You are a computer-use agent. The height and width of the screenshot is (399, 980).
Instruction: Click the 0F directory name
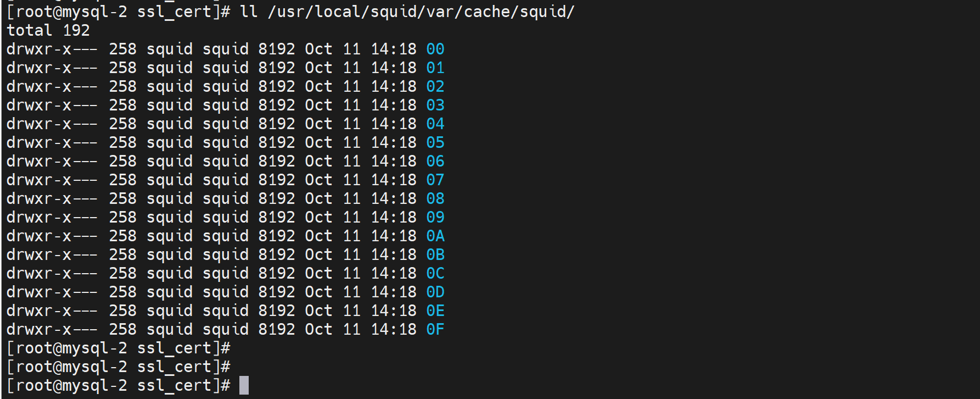(435, 330)
